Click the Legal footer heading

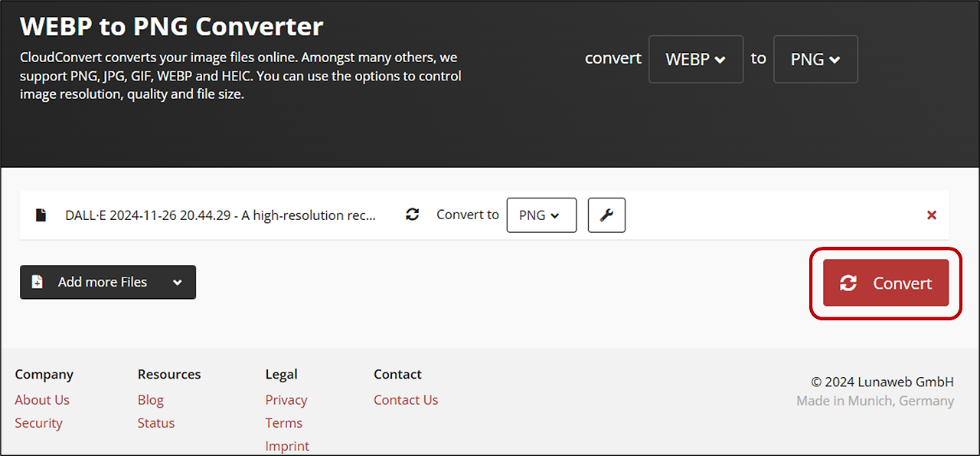(x=282, y=375)
